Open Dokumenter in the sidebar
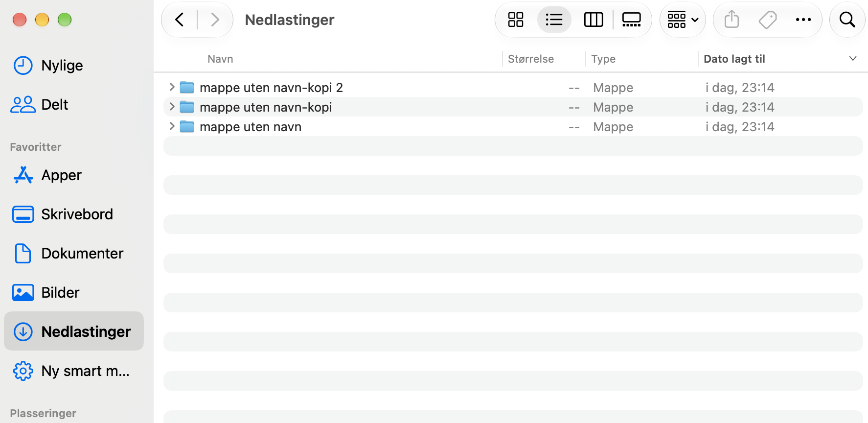 point(74,254)
